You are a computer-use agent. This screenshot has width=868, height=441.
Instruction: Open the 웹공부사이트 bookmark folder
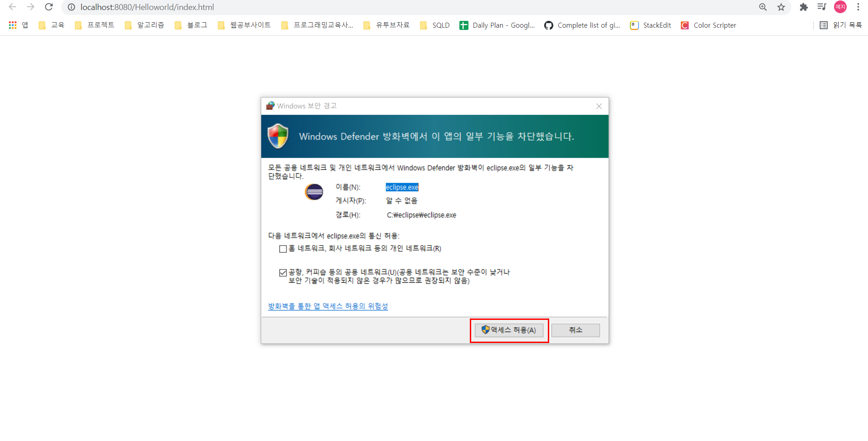[x=244, y=25]
